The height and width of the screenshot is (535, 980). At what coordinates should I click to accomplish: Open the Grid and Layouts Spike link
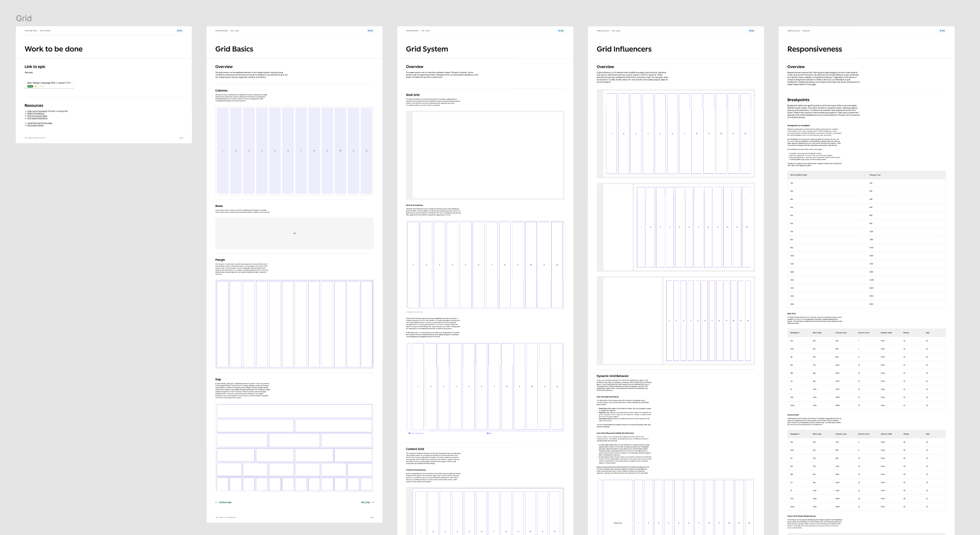37,116
